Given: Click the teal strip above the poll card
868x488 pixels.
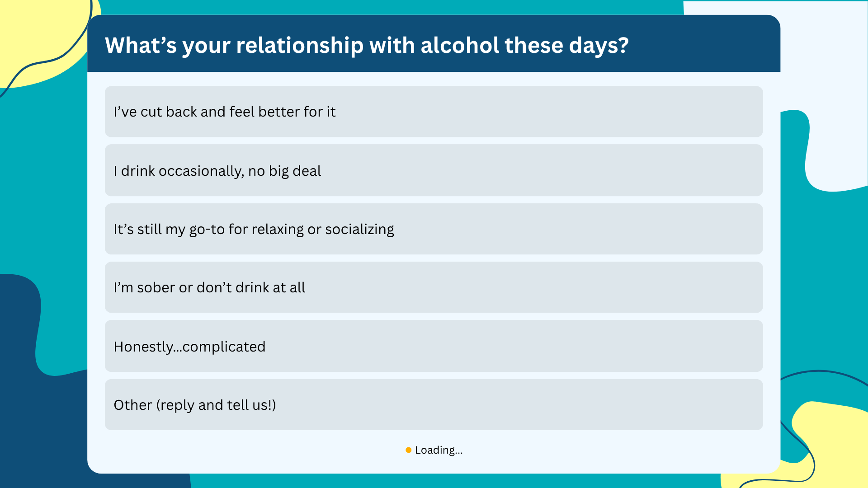Looking at the screenshot, I should (389, 7).
